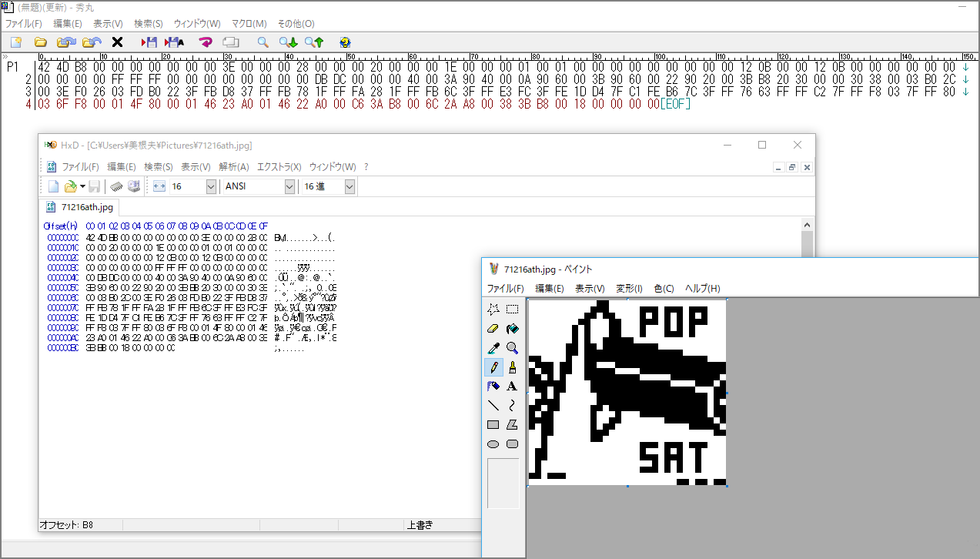Click the magenta undo arrow icon in Hidemaru
980x559 pixels.
[206, 42]
